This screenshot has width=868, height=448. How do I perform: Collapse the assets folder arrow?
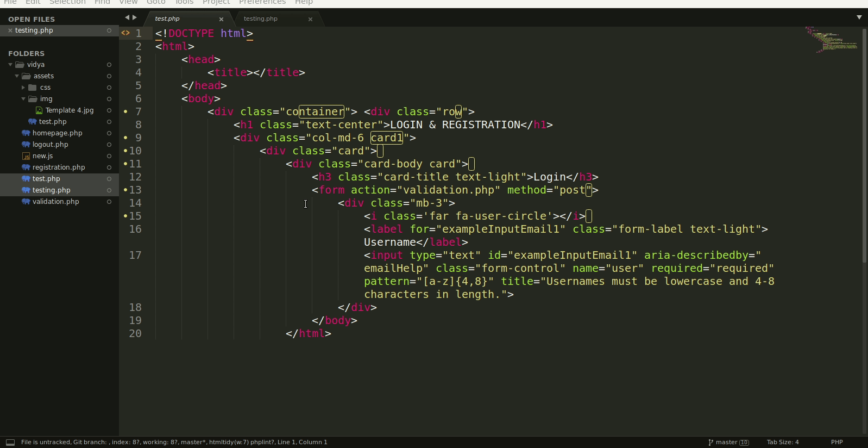coord(17,76)
